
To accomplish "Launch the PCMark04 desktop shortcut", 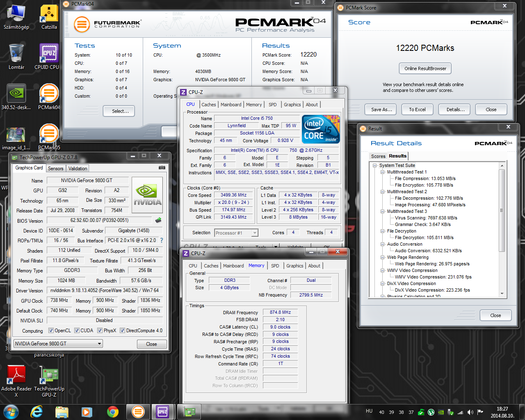I will (x=49, y=97).
